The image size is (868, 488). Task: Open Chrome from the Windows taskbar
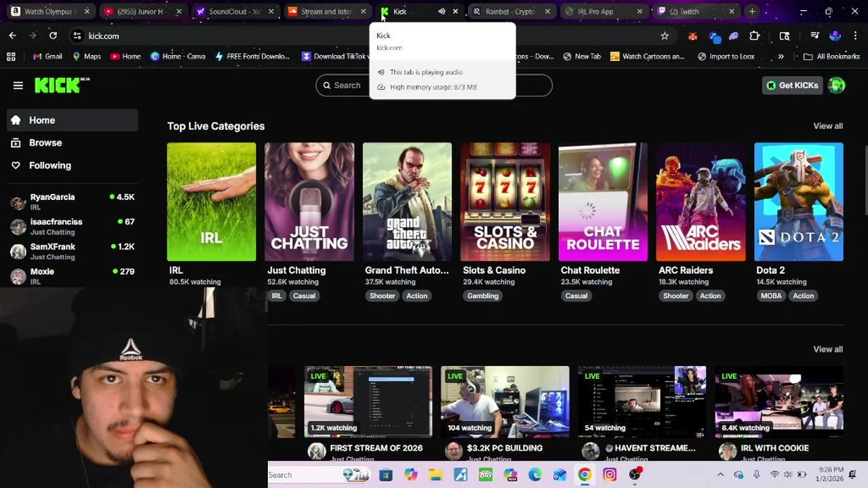click(x=584, y=474)
